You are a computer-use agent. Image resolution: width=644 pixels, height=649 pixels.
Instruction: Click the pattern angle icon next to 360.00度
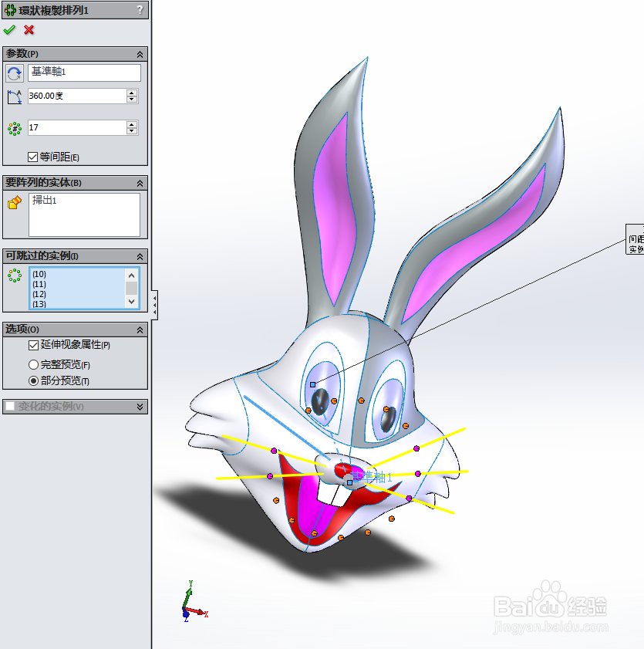(x=15, y=97)
